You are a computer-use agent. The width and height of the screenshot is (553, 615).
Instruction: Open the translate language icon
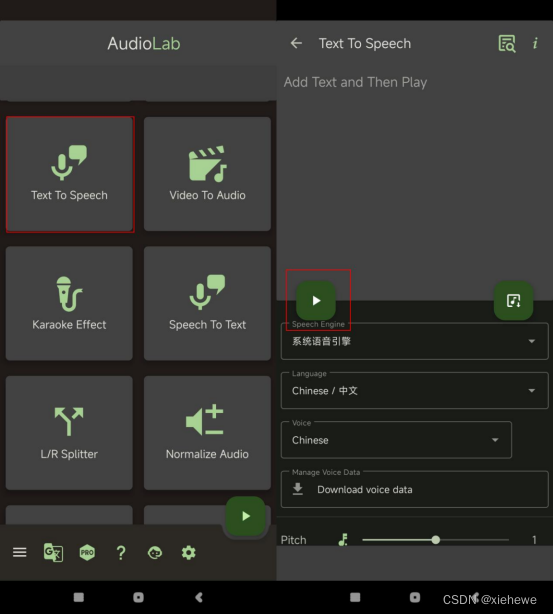click(x=53, y=553)
